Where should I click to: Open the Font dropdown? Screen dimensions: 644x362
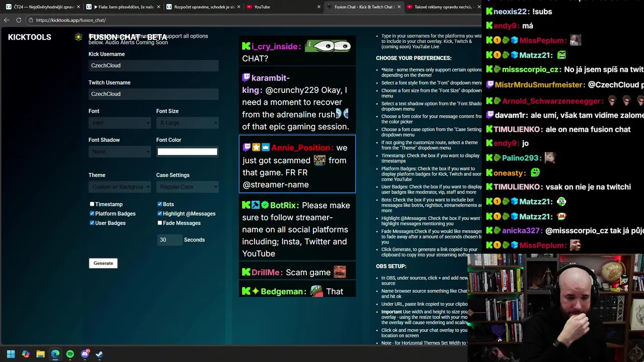pos(120,123)
